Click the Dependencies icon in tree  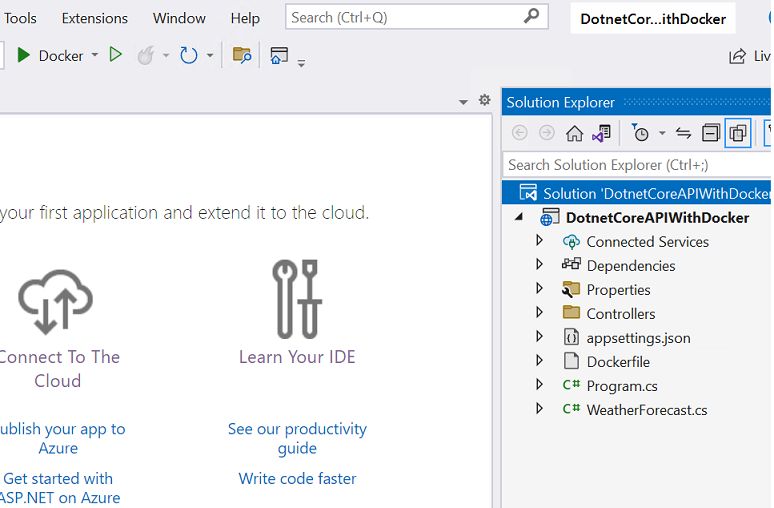(x=571, y=264)
